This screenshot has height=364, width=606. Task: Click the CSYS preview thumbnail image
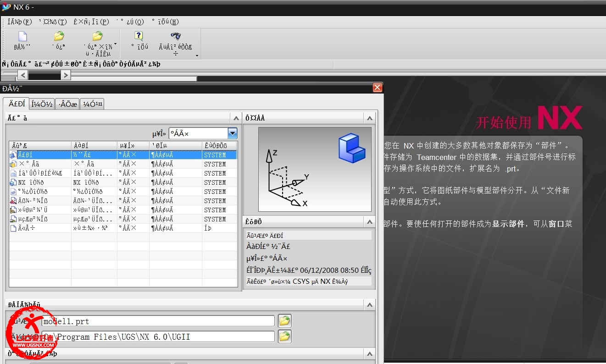[x=315, y=169]
